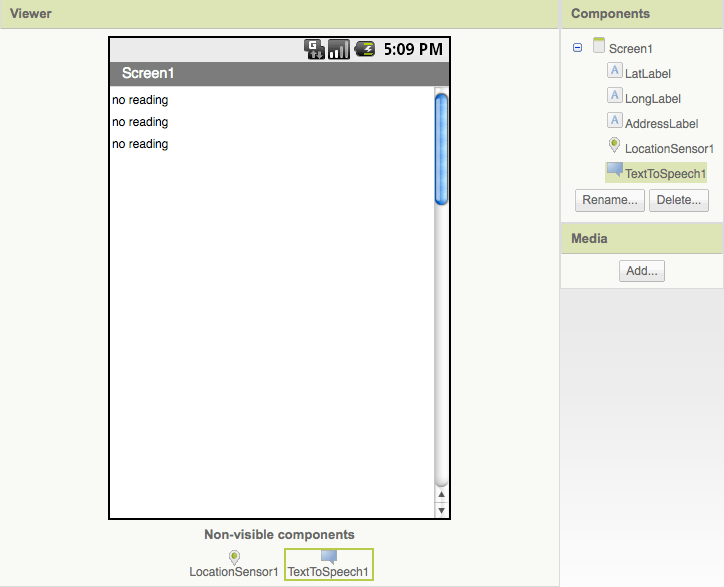Click TextToSpeech1 speech bubble icon in tree
Viewport: 724px width, 587px height.
pos(615,169)
